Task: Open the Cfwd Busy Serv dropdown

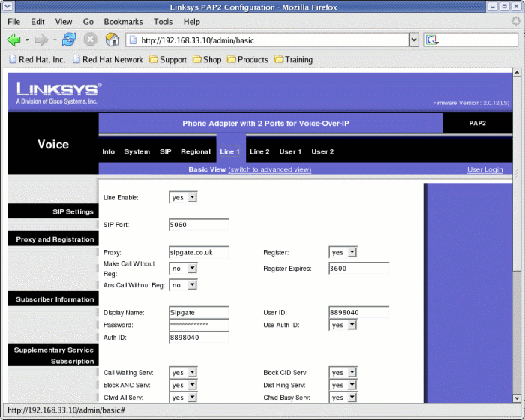Action: (x=343, y=397)
